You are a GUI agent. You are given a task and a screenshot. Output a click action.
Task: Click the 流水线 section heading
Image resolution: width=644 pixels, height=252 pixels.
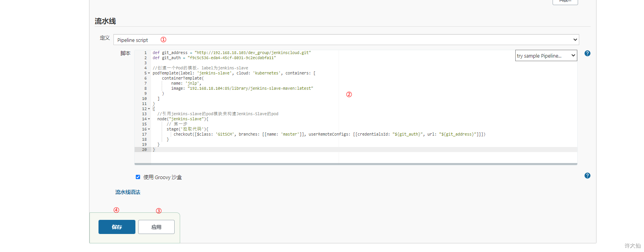pos(105,21)
